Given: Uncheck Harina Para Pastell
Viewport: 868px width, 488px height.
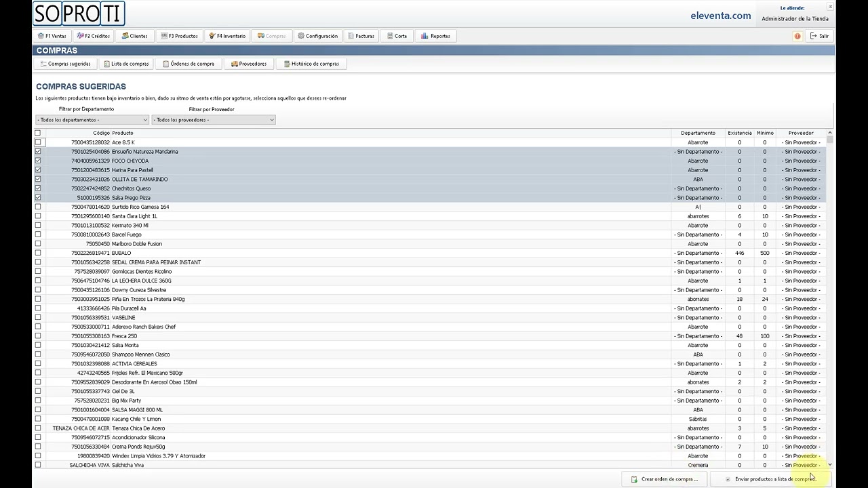Looking at the screenshot, I should pos(38,170).
